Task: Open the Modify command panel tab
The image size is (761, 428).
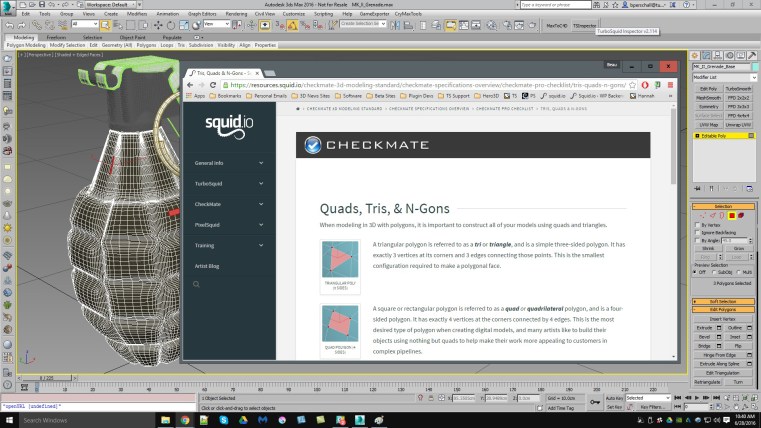Action: tap(706, 55)
